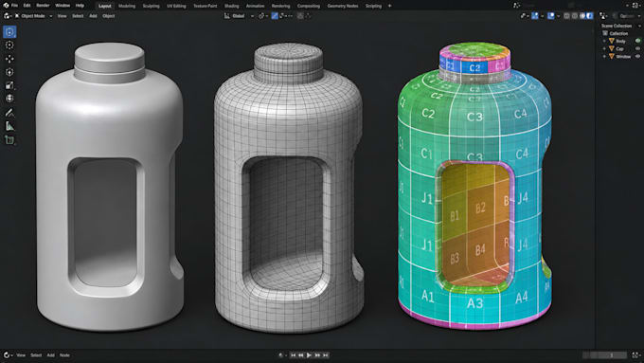The image size is (644, 363).
Task: Toggle visibility of the Window object
Action: [x=637, y=56]
